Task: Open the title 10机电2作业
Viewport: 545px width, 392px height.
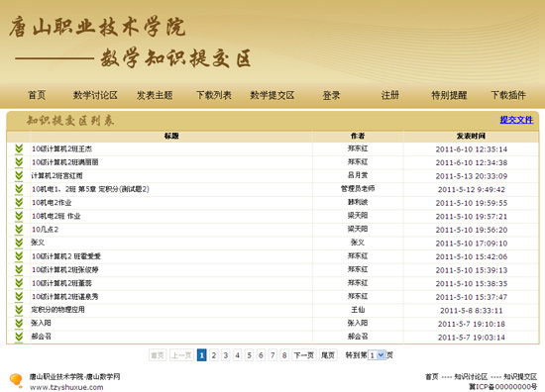Action: coord(52,202)
